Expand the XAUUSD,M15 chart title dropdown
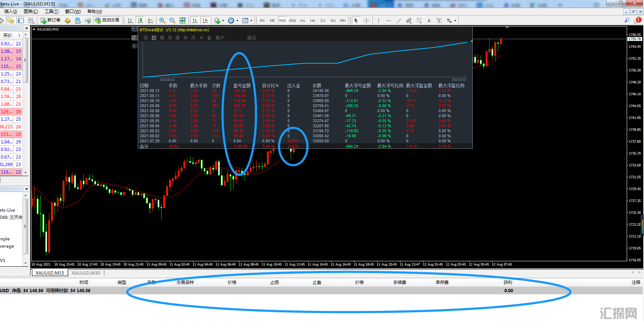 pos(34,29)
